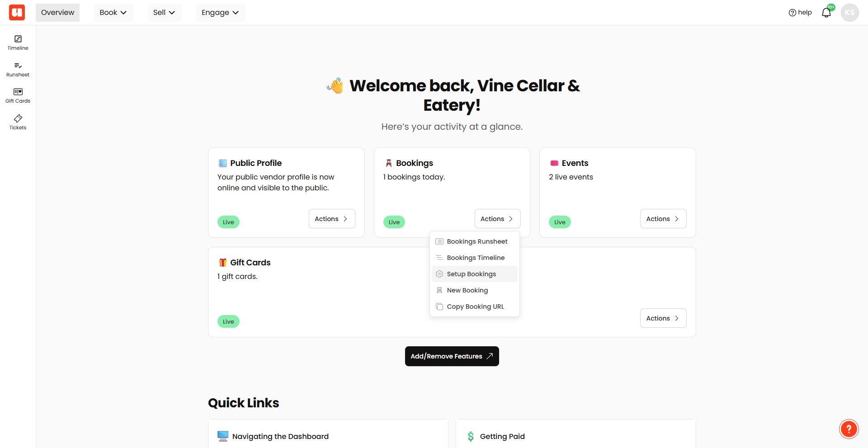
Task: Open the notifications bell
Action: coord(826,13)
